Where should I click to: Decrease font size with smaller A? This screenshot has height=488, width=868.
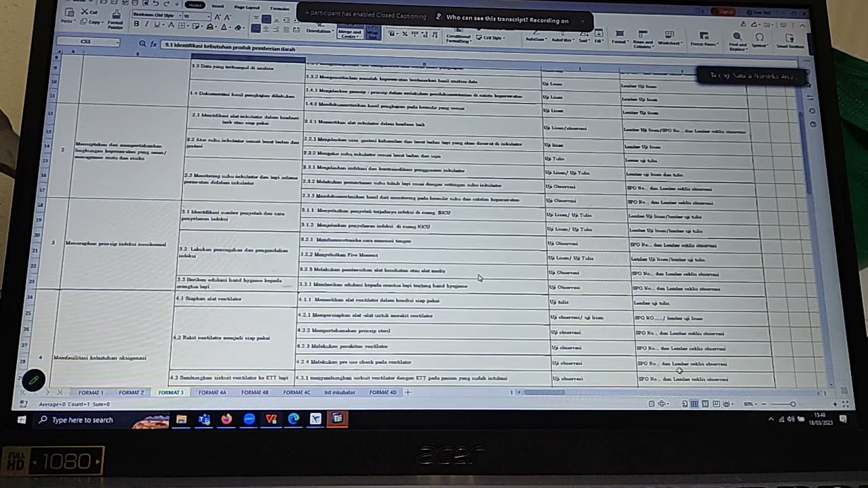pyautogui.click(x=229, y=16)
